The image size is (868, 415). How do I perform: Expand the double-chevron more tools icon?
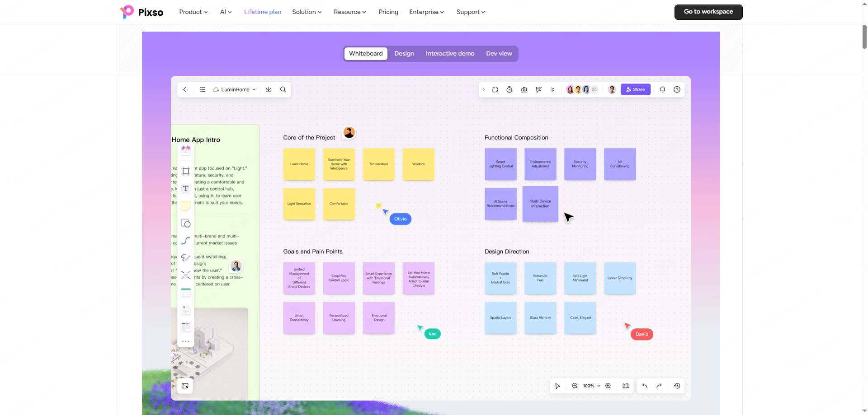pos(552,89)
